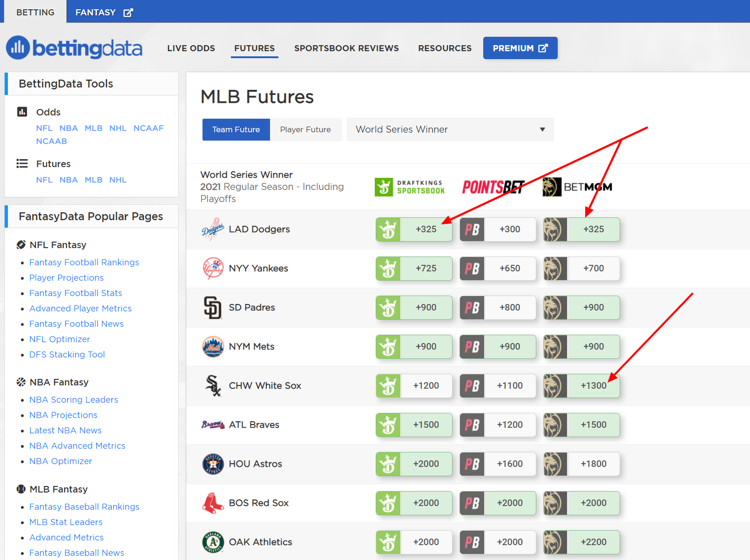Open Fantasy Baseball News link
The height and width of the screenshot is (560, 750).
pos(77,553)
